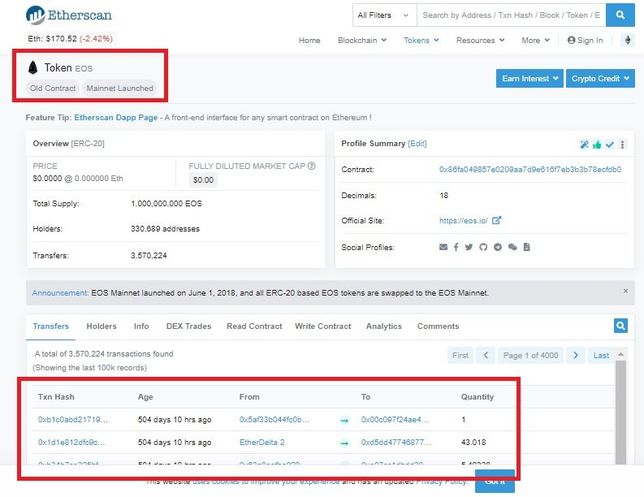Switch to the Read Contract tab

[x=254, y=326]
